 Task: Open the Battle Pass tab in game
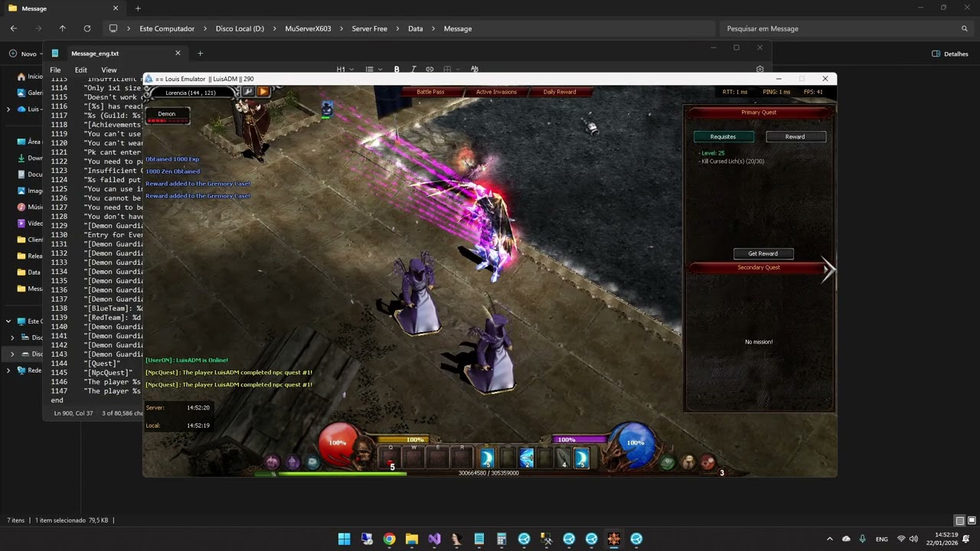(430, 92)
